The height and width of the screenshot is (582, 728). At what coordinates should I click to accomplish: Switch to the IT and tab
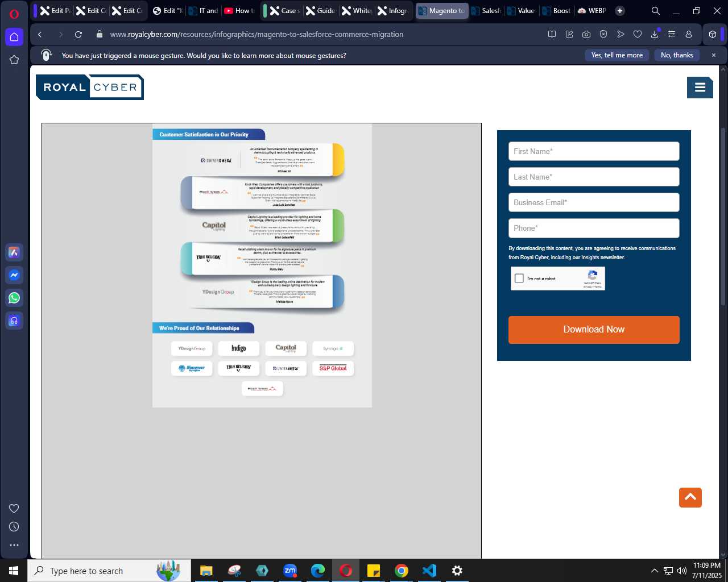[203, 11]
